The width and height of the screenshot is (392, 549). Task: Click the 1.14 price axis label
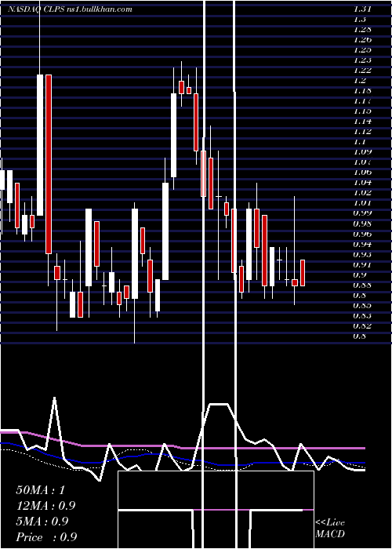[362, 122]
